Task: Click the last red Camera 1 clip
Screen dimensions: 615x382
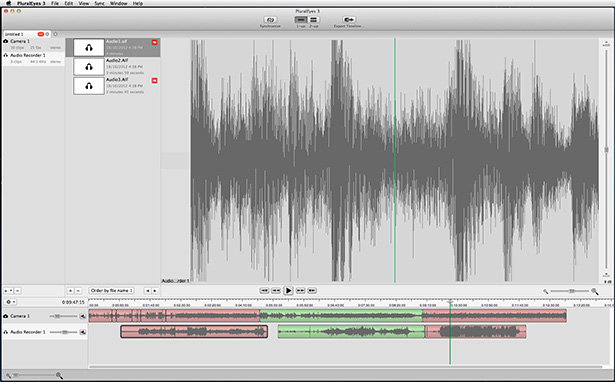Action: click(x=494, y=316)
